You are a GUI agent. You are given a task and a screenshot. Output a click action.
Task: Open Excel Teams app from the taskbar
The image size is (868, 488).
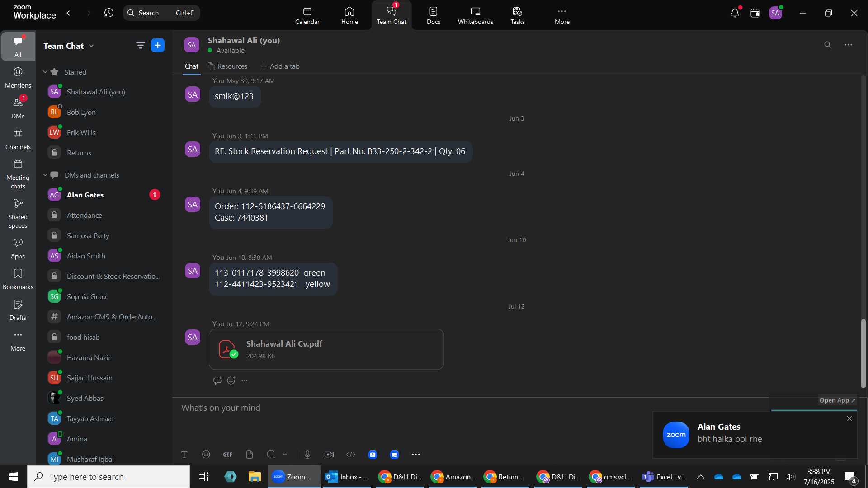click(664, 477)
